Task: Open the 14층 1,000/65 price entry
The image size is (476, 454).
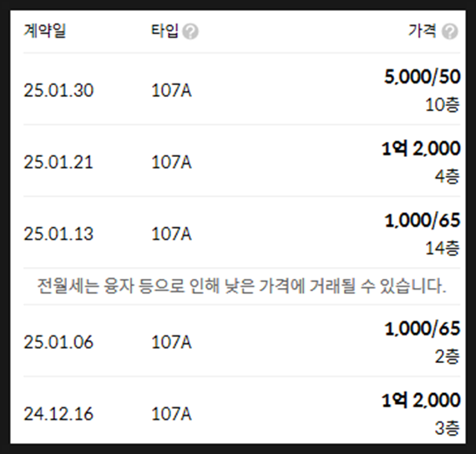Action: tap(423, 220)
